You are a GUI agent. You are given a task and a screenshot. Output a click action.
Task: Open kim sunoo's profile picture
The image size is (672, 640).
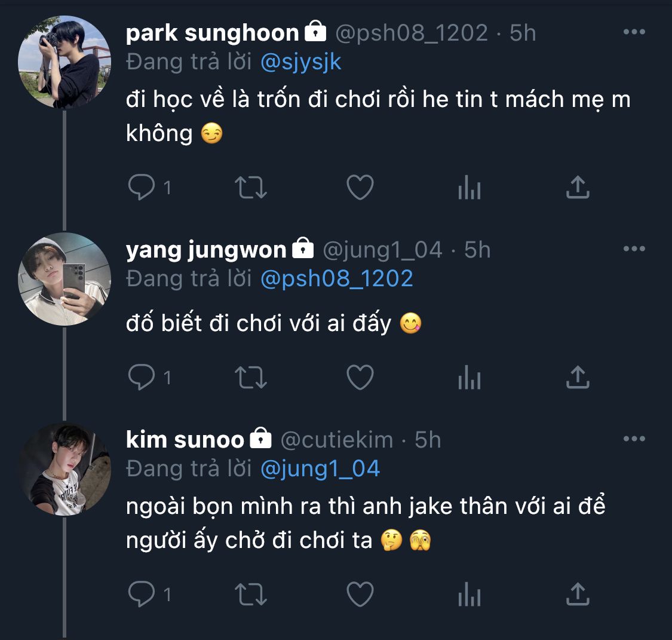pos(65,470)
